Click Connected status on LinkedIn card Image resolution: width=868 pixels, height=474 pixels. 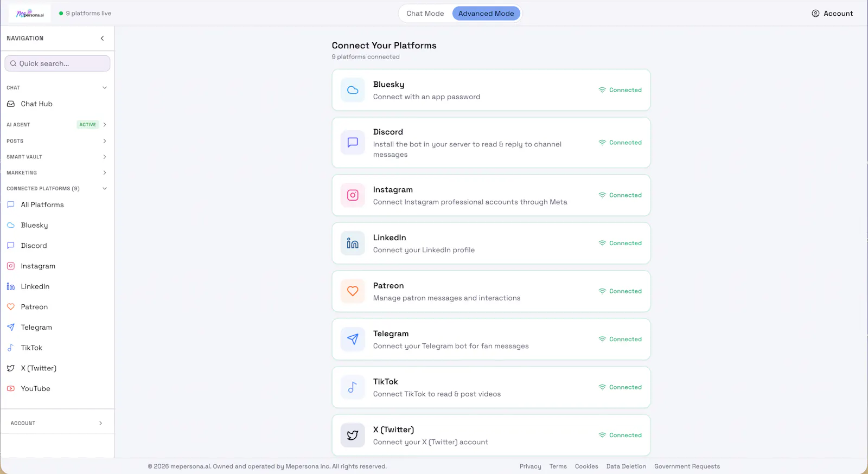620,244
